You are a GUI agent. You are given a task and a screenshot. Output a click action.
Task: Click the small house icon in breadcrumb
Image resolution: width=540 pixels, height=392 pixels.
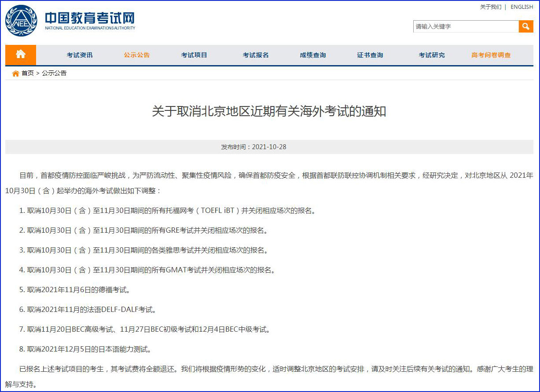pos(15,73)
